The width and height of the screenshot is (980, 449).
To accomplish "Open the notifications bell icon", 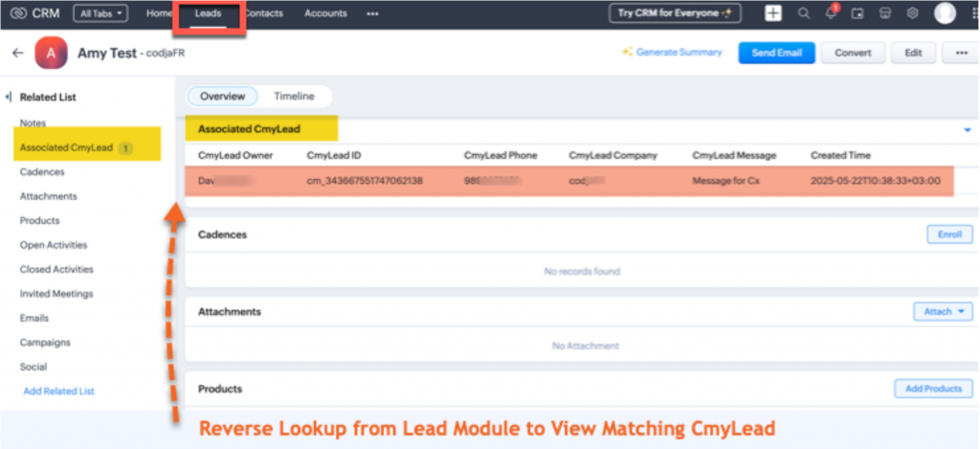I will click(x=830, y=13).
